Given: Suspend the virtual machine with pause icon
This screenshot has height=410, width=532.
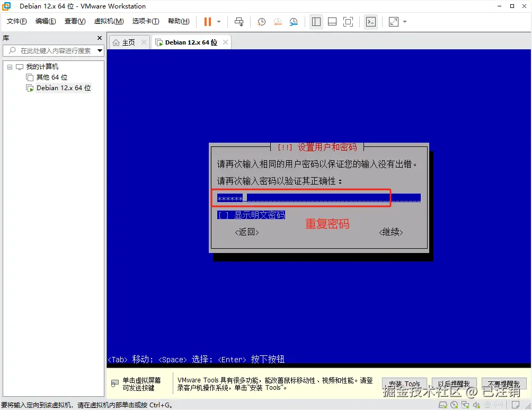Looking at the screenshot, I should (207, 22).
